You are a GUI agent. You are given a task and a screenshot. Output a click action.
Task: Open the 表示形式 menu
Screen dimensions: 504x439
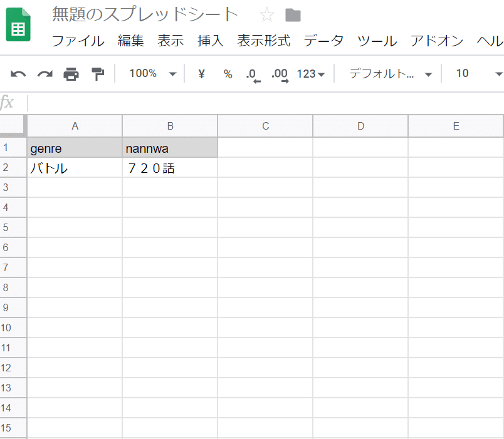click(264, 41)
